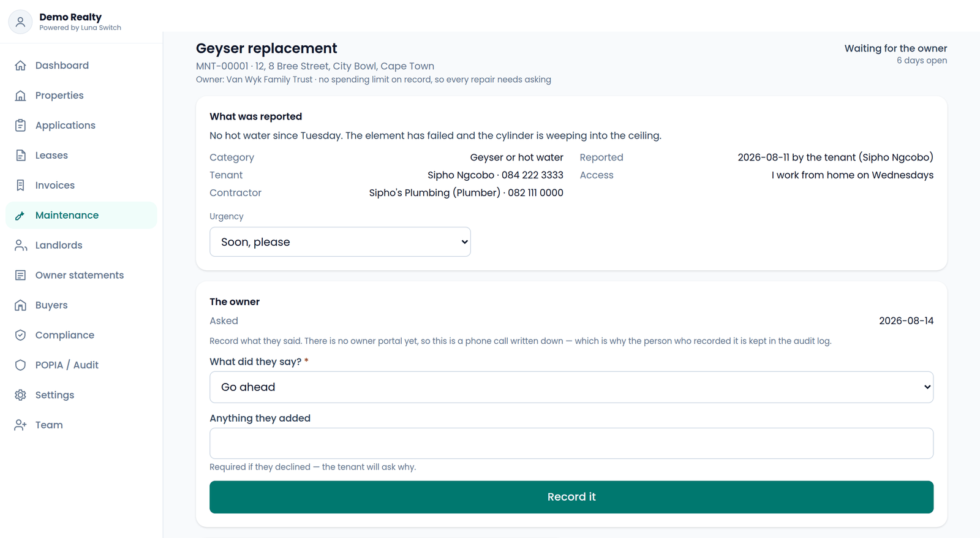The height and width of the screenshot is (538, 980).
Task: Open the Urgency dropdown showing Soon, please
Action: coord(340,242)
